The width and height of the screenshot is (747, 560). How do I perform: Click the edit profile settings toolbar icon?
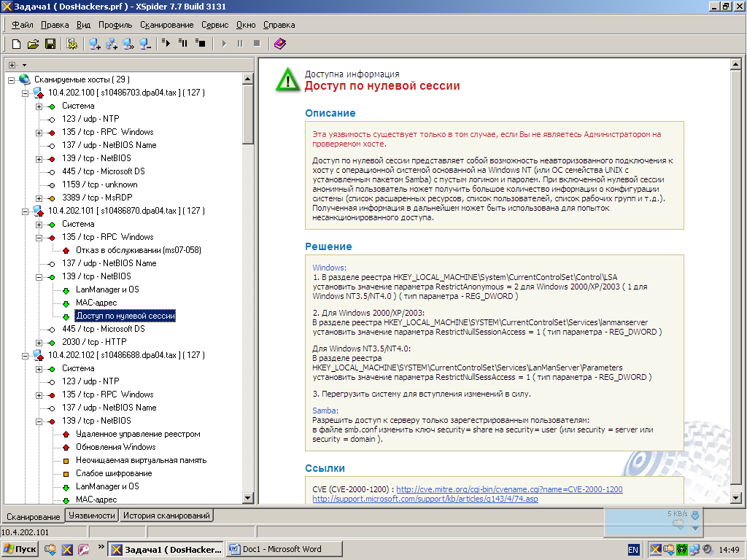pyautogui.click(x=71, y=44)
